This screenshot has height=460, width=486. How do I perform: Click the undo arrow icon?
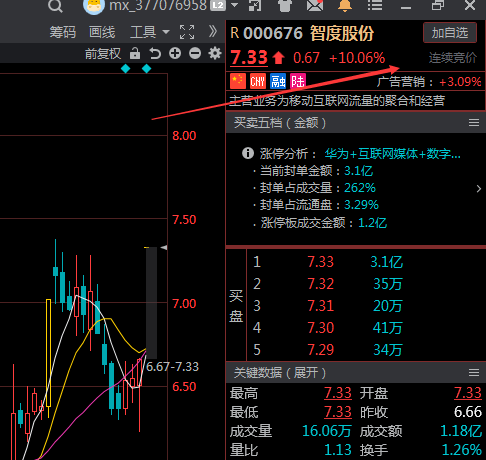[155, 53]
